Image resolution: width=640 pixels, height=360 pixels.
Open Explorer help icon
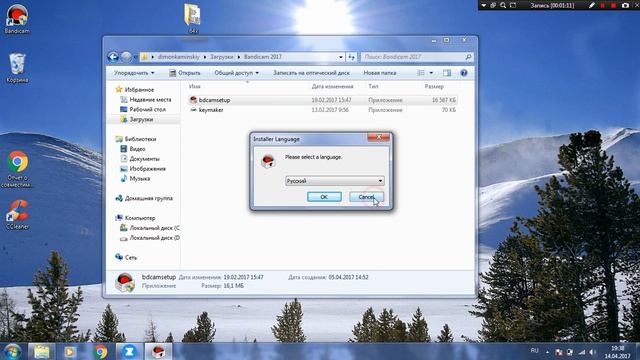point(464,73)
